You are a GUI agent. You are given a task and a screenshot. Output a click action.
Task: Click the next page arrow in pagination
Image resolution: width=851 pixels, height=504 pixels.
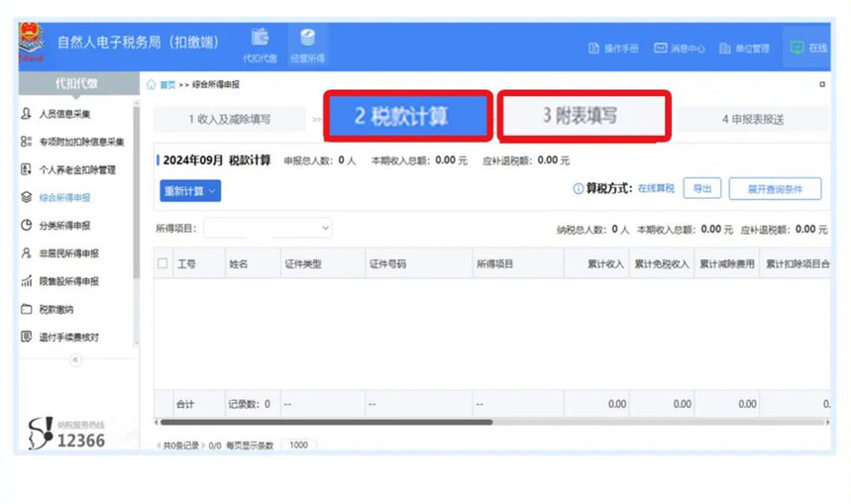pyautogui.click(x=203, y=446)
